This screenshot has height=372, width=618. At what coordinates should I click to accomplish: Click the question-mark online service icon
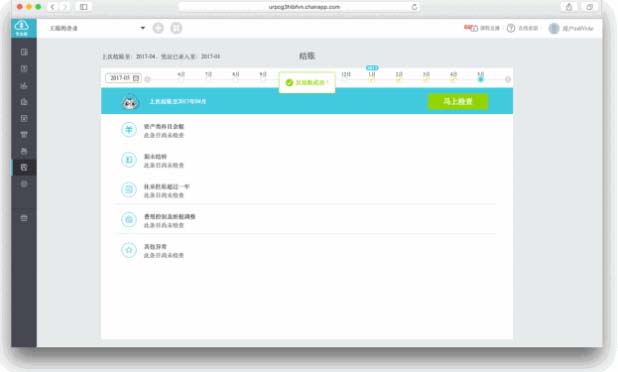(511, 28)
